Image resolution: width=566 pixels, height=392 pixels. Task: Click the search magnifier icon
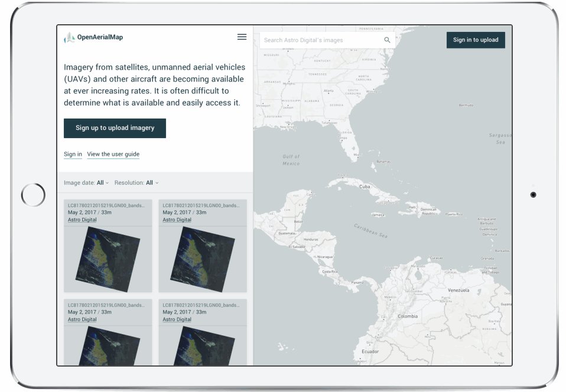coord(387,39)
